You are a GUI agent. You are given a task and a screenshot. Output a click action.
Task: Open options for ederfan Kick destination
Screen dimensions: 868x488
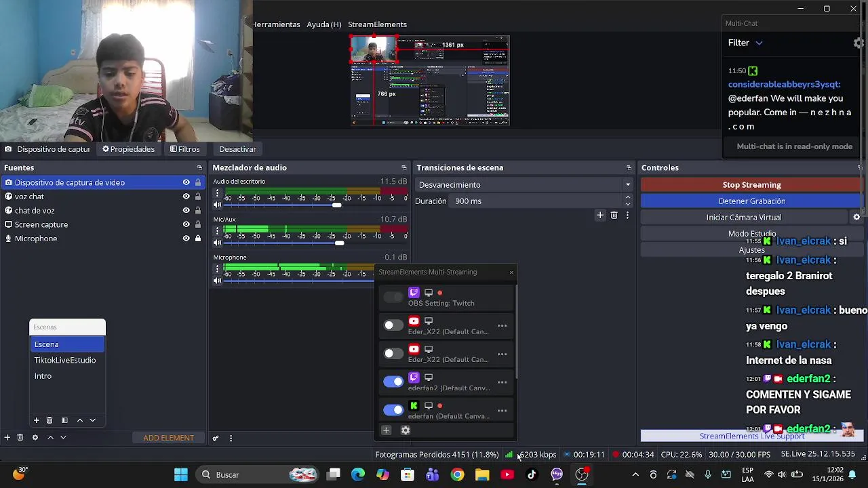tap(502, 411)
